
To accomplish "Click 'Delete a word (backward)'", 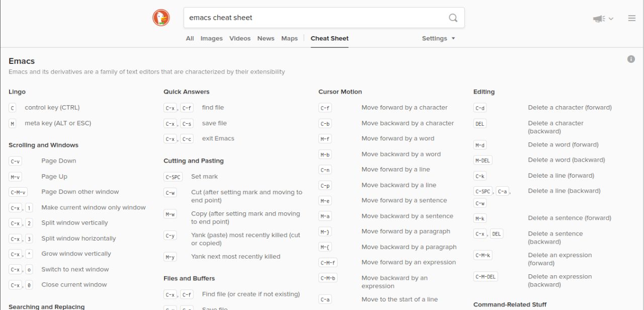I will coord(567,160).
